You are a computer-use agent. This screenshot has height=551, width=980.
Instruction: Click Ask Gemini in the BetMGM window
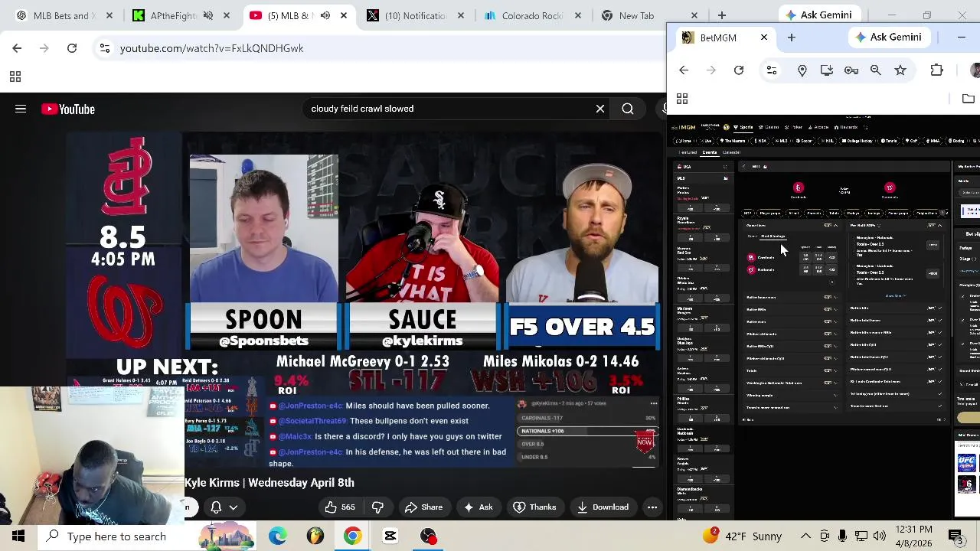tap(888, 37)
